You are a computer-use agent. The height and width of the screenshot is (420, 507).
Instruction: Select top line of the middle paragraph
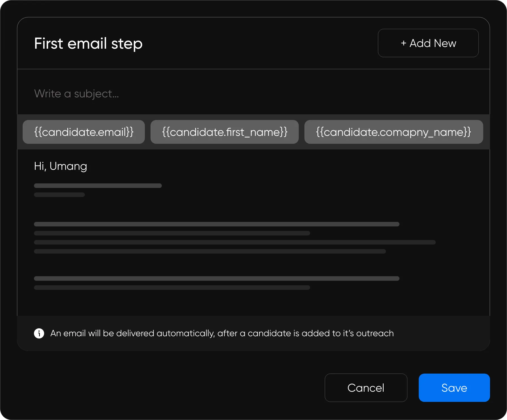216,224
